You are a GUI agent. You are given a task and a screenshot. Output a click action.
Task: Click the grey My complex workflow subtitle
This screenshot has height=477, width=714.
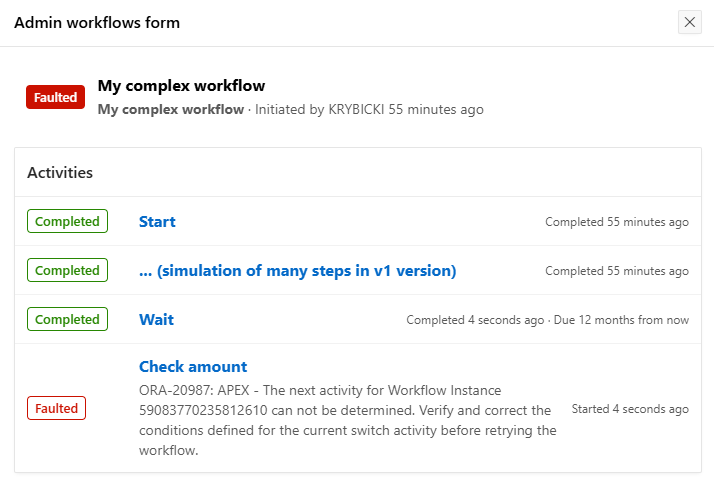coord(171,109)
